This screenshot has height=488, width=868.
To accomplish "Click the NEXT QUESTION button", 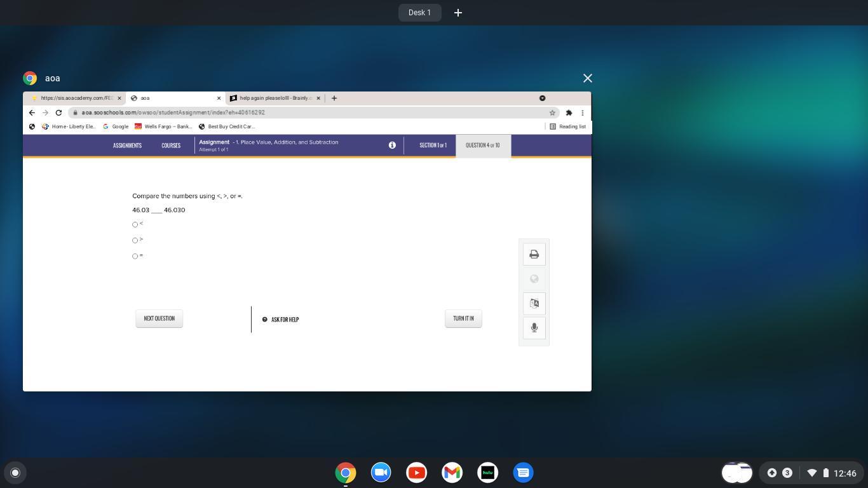I will [x=159, y=318].
